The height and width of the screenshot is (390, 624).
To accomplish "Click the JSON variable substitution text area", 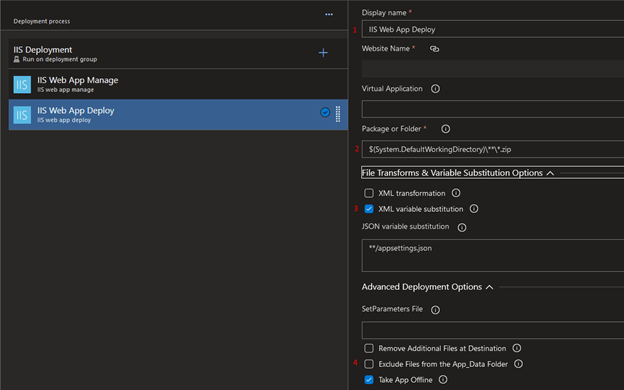I will (493, 255).
